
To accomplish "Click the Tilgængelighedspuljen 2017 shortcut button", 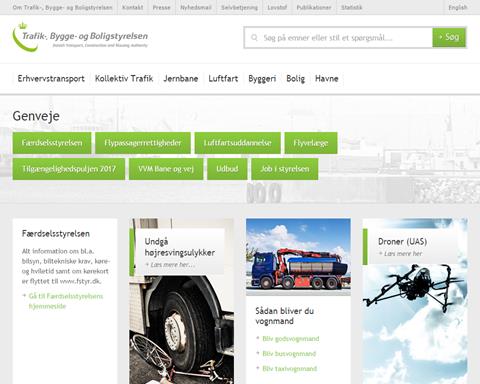I will [x=69, y=169].
